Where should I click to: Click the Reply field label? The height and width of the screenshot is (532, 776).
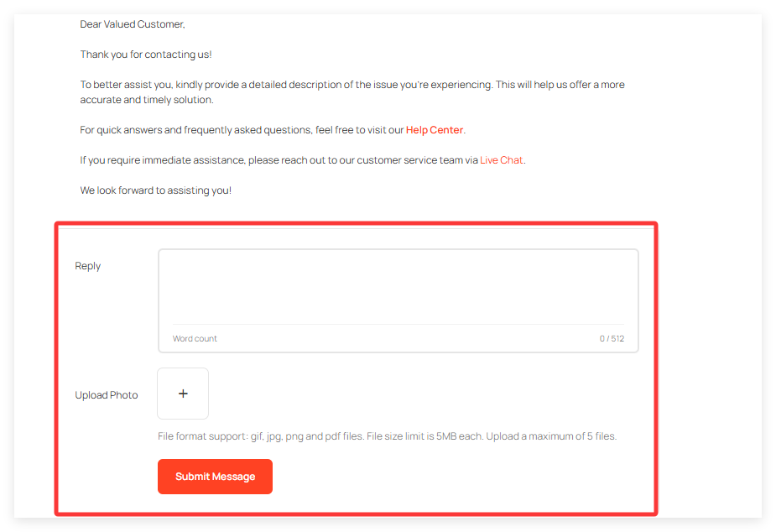point(88,266)
